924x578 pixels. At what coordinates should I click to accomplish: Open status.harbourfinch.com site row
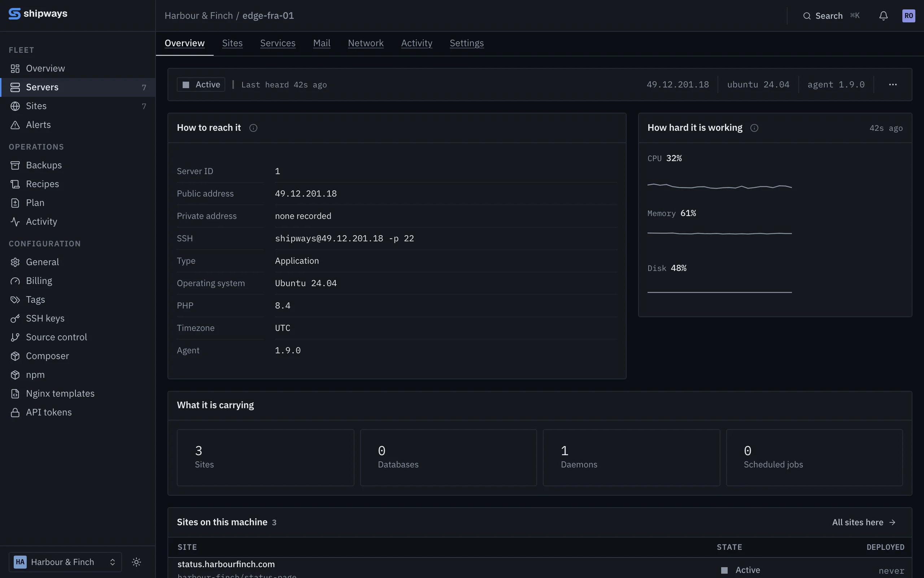point(540,568)
